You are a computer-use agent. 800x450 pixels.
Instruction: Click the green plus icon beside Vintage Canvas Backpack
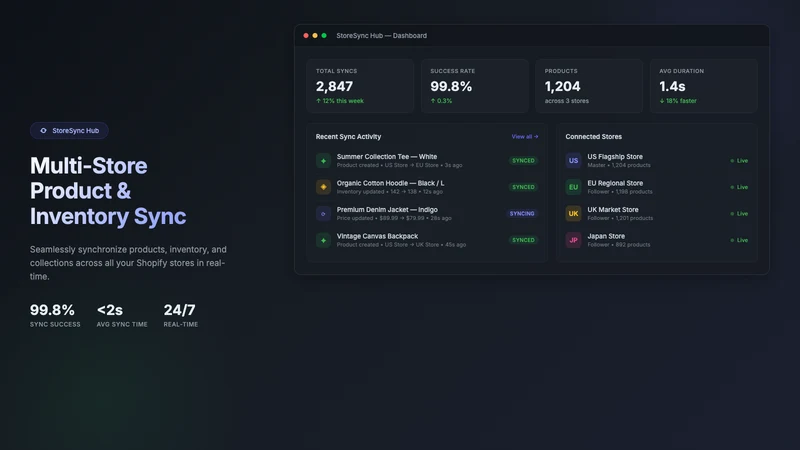tap(323, 240)
